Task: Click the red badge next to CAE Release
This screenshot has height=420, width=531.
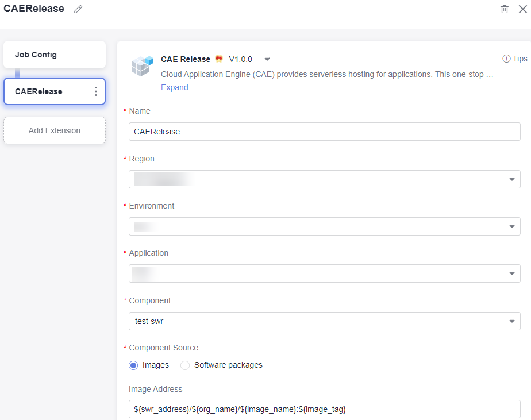Action: (x=219, y=59)
